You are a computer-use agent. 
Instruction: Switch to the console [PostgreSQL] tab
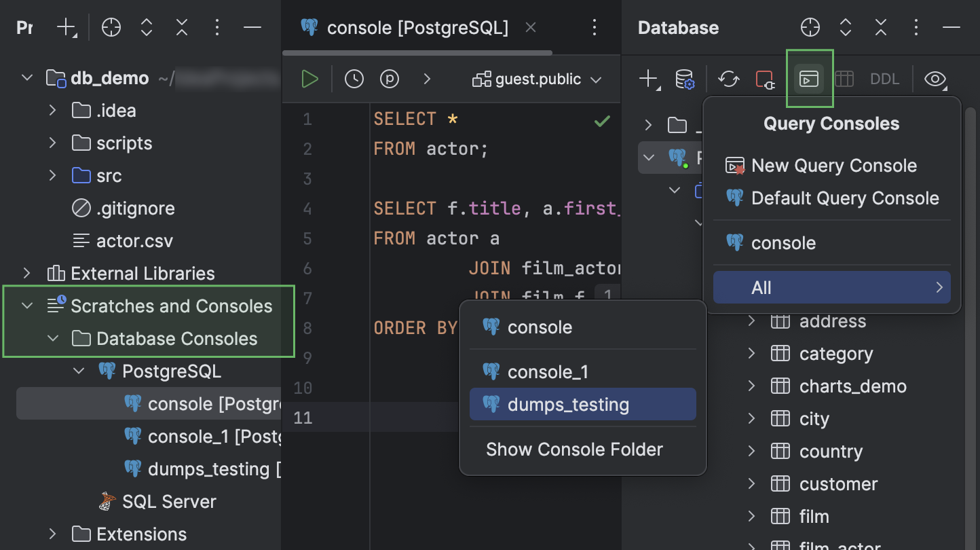tap(417, 27)
